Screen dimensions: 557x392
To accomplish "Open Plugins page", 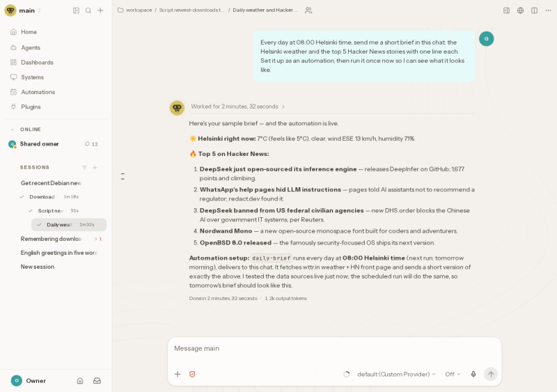I will pos(56,107).
